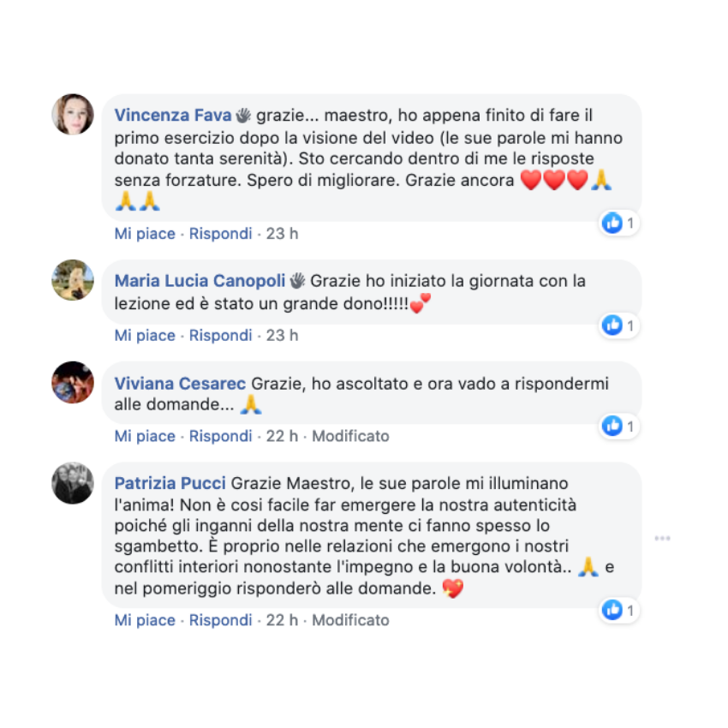Open Modificato edit history on Patrizia's comment
Image resolution: width=728 pixels, height=728 pixels.
pyautogui.click(x=350, y=620)
